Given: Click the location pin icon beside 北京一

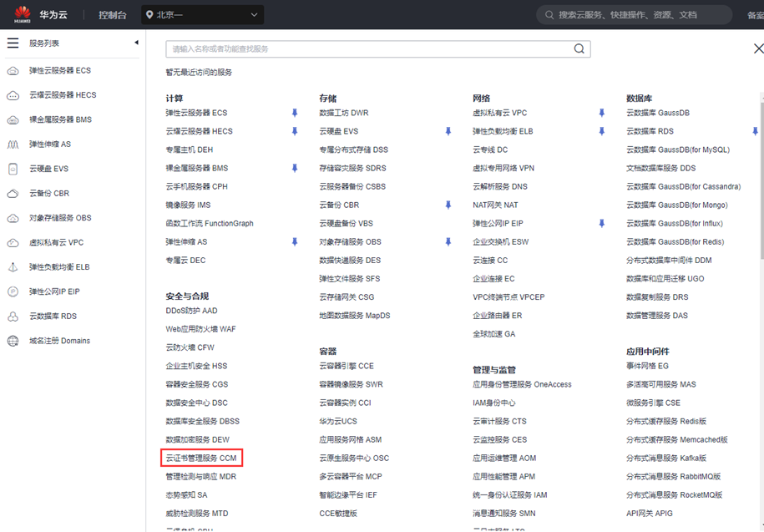Looking at the screenshot, I should pos(150,15).
